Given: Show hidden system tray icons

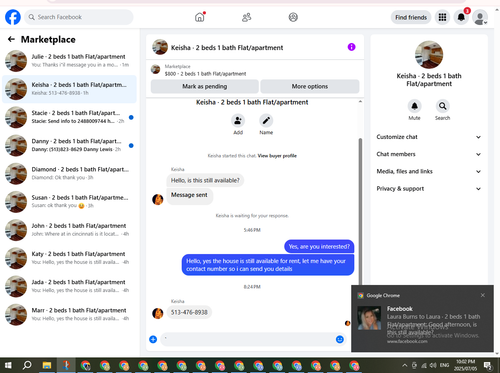Looking at the screenshot, I should click(x=404, y=365).
